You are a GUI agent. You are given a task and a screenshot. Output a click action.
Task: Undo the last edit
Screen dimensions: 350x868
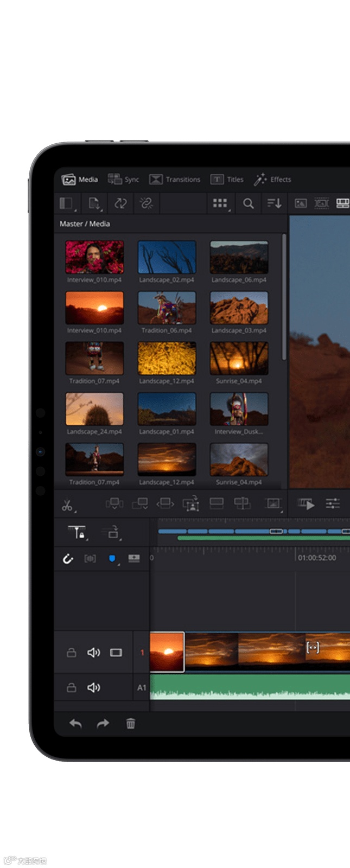pos(75,723)
